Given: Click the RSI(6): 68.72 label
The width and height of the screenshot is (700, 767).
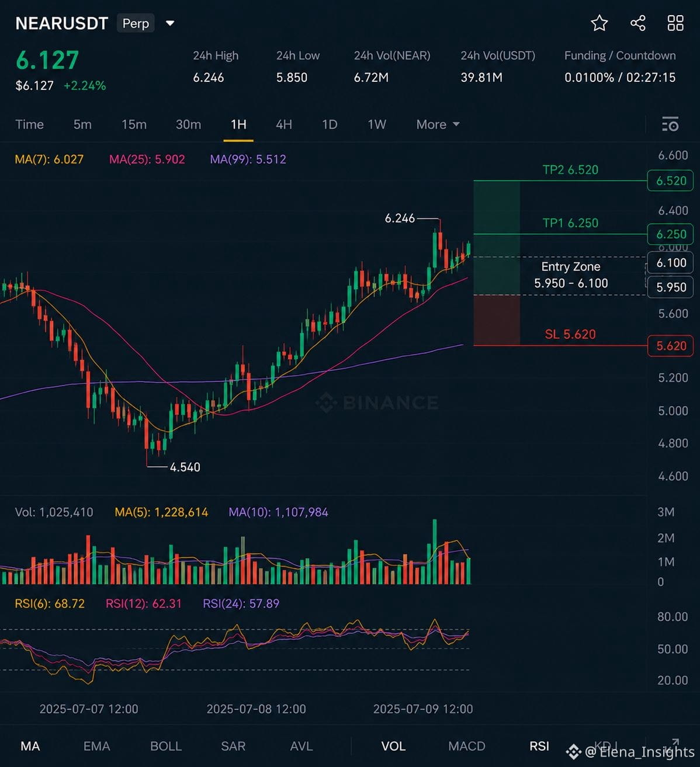Looking at the screenshot, I should (x=50, y=603).
